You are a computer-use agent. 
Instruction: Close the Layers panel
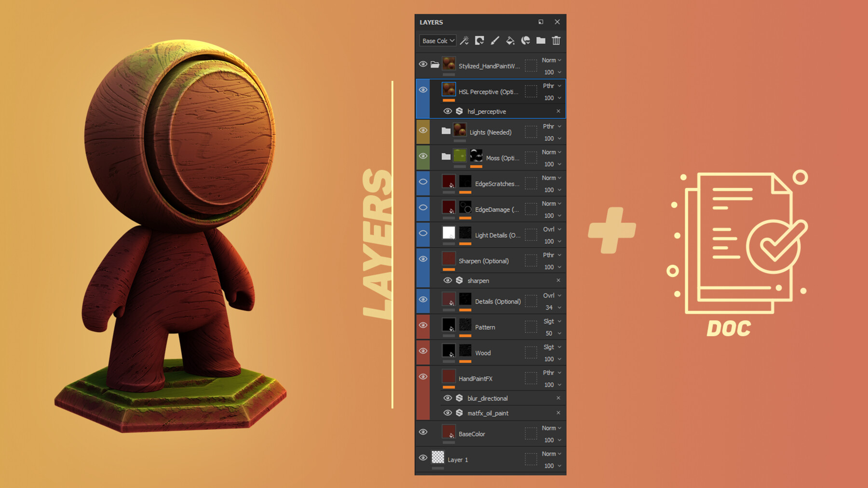(x=557, y=22)
